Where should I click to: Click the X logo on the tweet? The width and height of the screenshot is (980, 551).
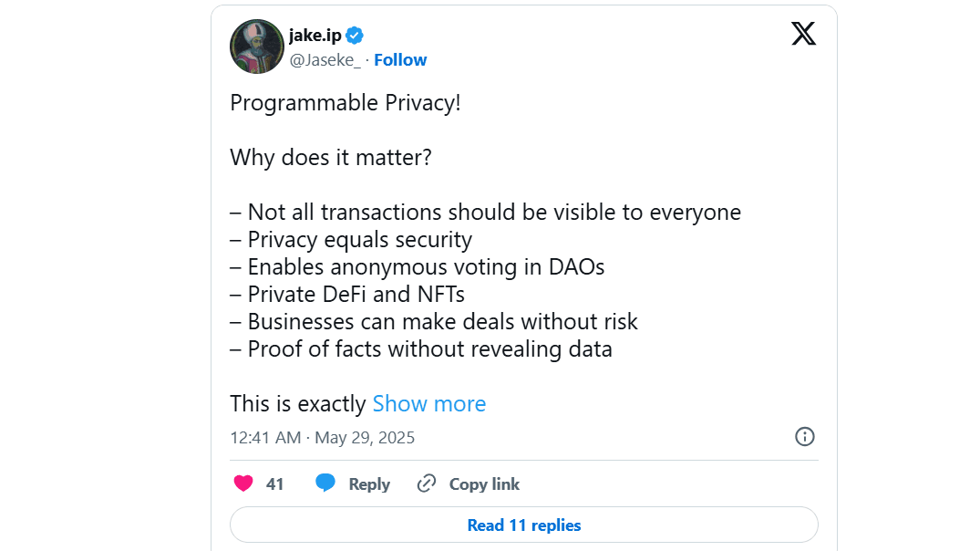(x=803, y=35)
